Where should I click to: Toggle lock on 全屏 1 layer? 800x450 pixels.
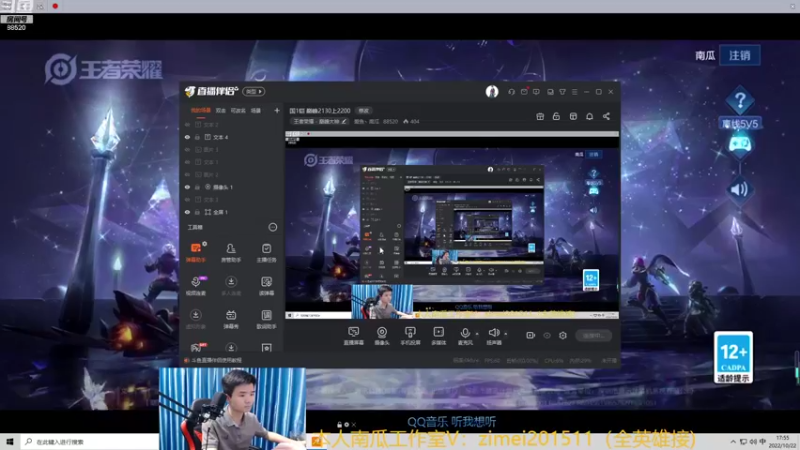197,212
